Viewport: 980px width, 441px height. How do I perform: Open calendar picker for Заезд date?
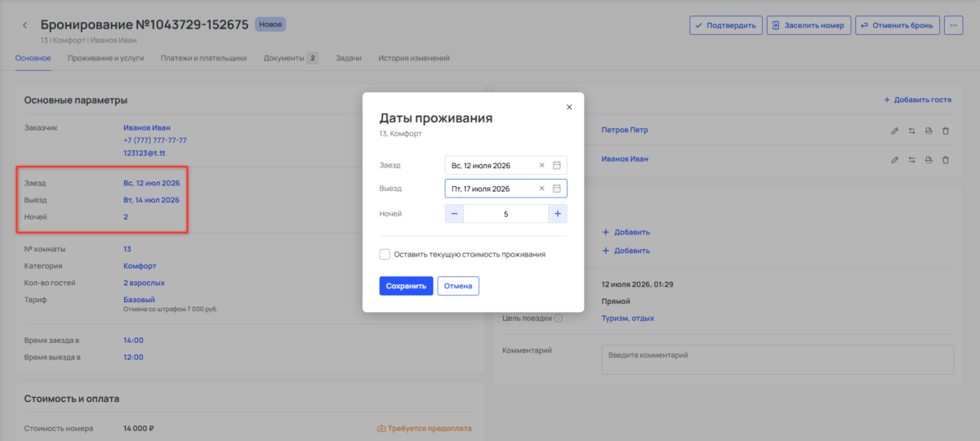[x=556, y=165]
